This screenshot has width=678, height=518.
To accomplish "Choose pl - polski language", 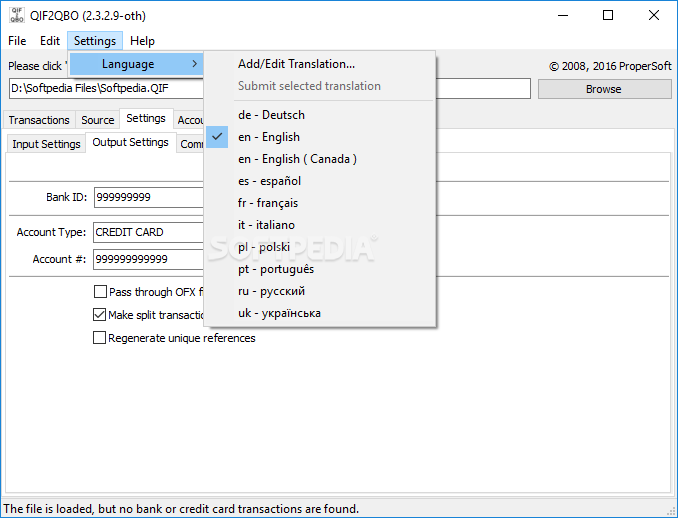I will tap(320, 247).
